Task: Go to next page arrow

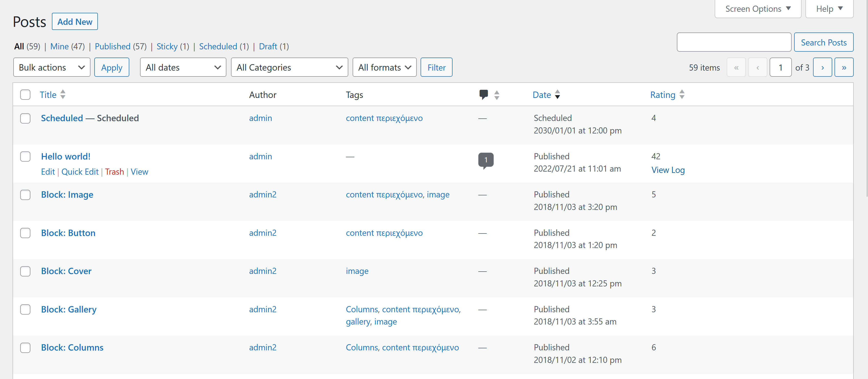Action: [822, 68]
